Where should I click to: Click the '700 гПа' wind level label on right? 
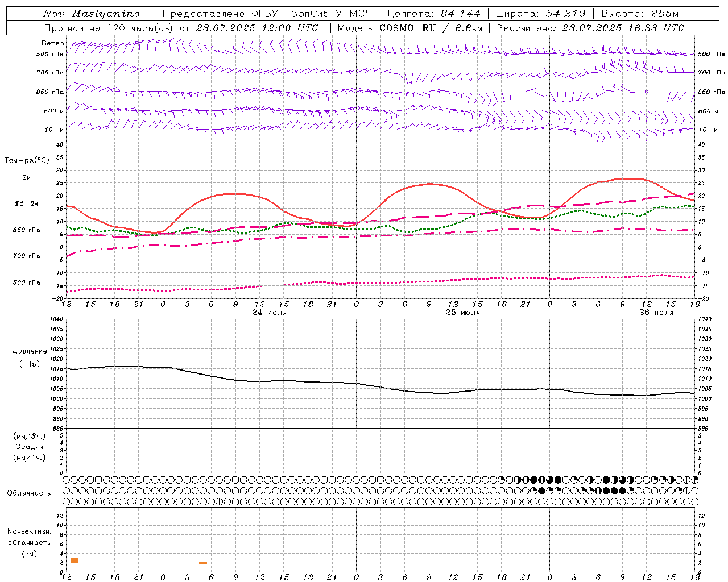[712, 73]
